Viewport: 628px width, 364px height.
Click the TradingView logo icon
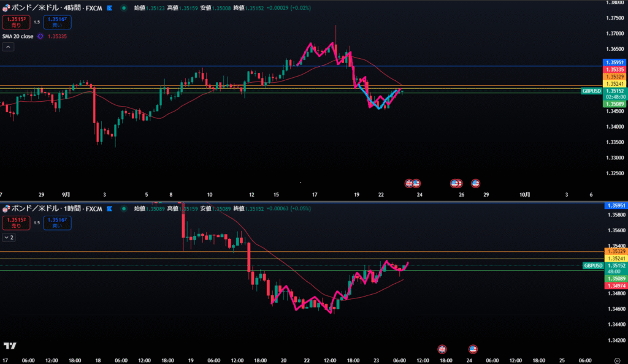click(x=10, y=346)
